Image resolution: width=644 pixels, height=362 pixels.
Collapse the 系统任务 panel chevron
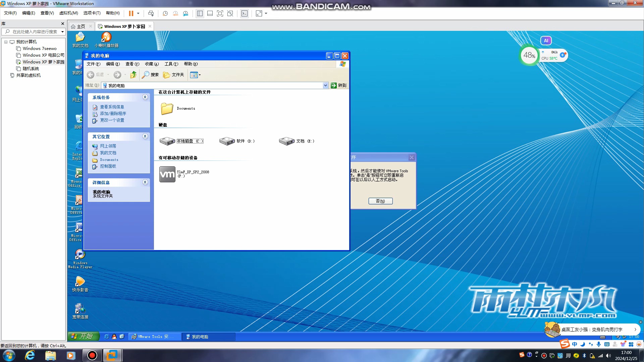[x=145, y=97]
